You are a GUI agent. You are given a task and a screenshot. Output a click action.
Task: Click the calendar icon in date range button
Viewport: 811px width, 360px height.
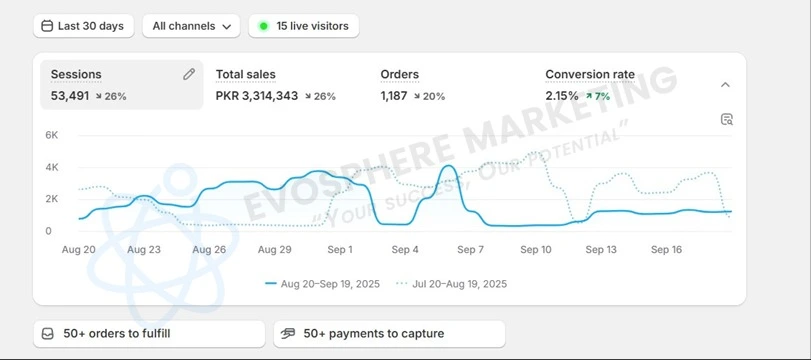[x=47, y=26]
